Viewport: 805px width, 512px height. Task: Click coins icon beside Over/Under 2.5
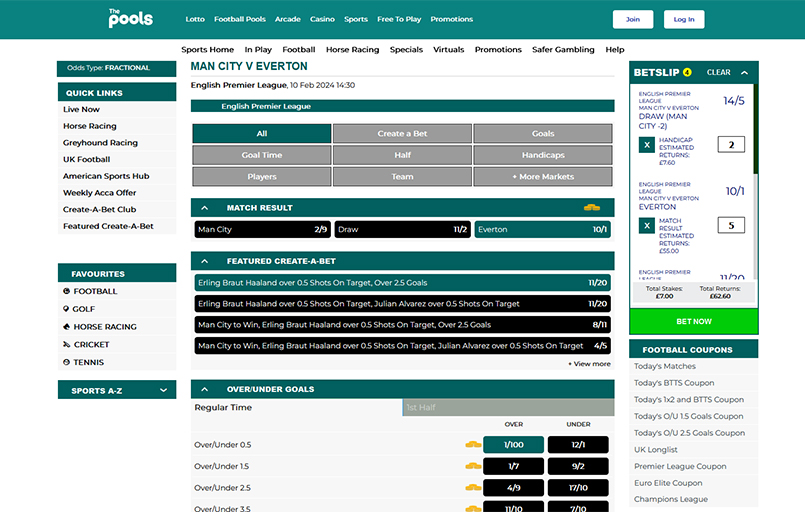(473, 487)
